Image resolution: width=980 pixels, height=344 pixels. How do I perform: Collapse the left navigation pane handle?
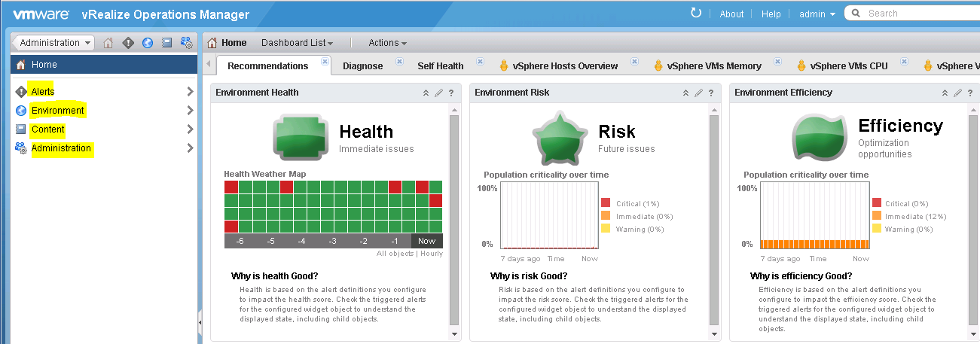pyautogui.click(x=200, y=322)
